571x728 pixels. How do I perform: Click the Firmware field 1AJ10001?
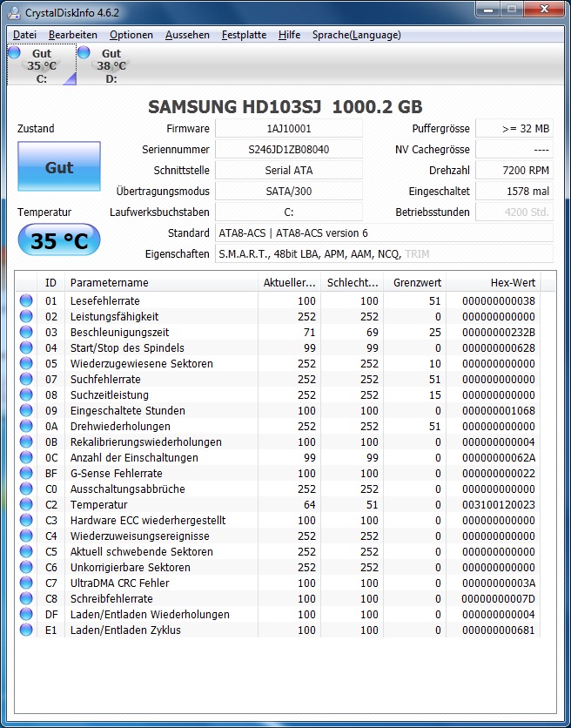[289, 129]
